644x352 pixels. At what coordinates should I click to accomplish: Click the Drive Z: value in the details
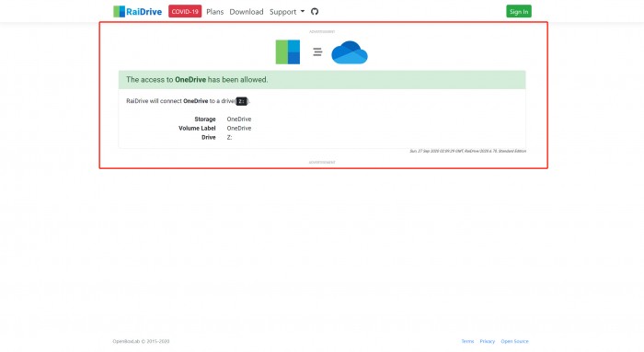(229, 138)
